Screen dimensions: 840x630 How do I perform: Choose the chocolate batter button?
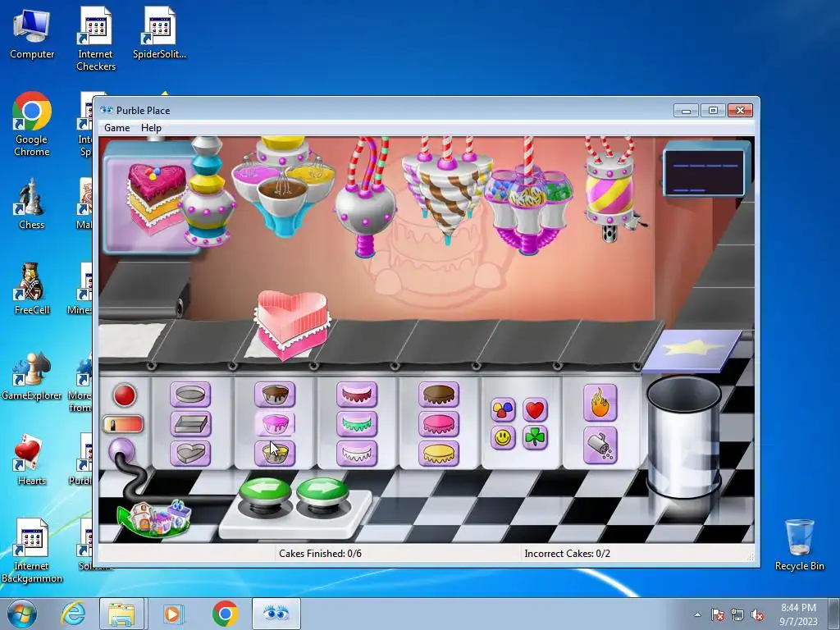[275, 395]
